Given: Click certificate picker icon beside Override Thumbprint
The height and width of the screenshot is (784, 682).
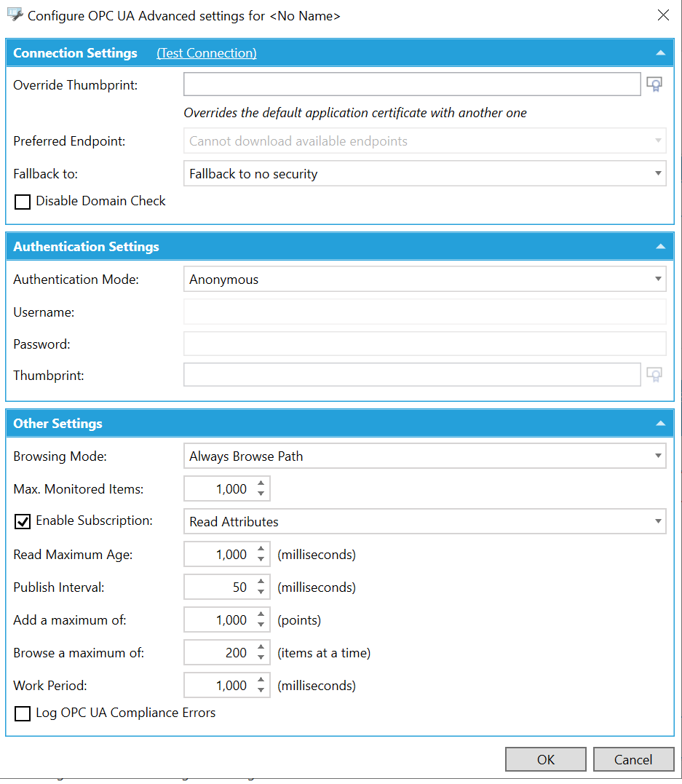Looking at the screenshot, I should 654,85.
